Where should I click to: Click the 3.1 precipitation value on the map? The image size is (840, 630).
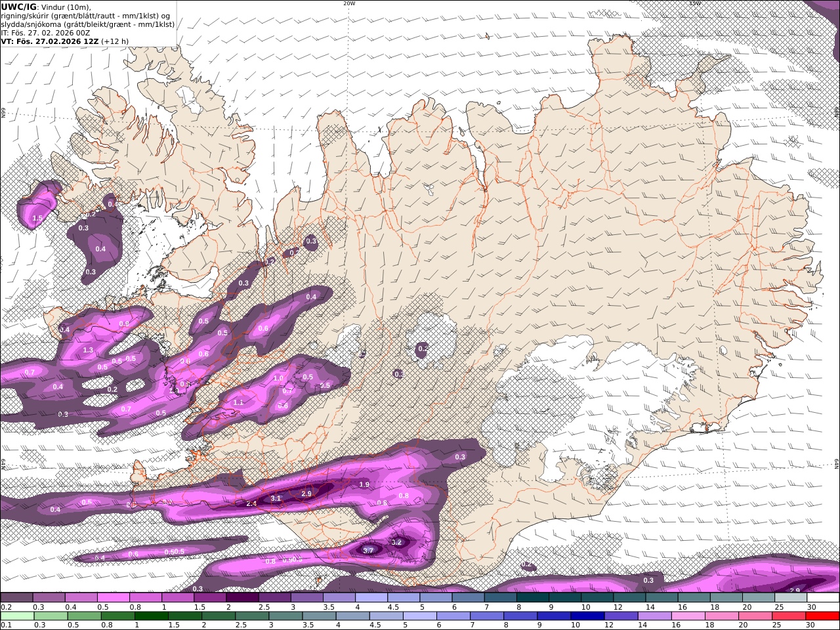pyautogui.click(x=276, y=499)
